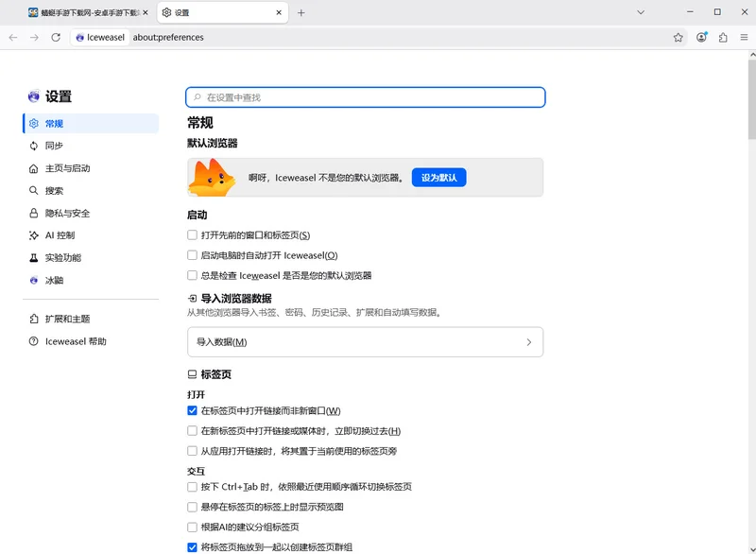Screen dimensions: 756x554
Task: Click the 主页与启动 home icon
Action: click(34, 168)
